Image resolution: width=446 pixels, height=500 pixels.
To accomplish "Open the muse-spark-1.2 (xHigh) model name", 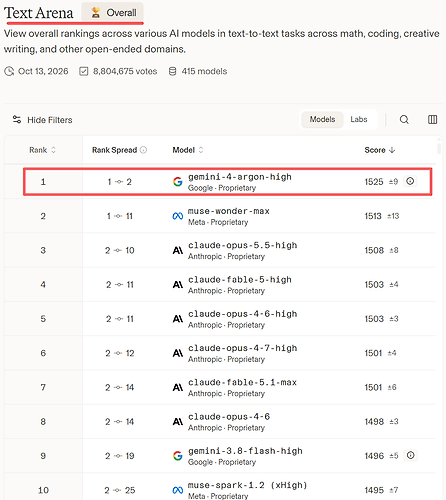I will (x=247, y=485).
